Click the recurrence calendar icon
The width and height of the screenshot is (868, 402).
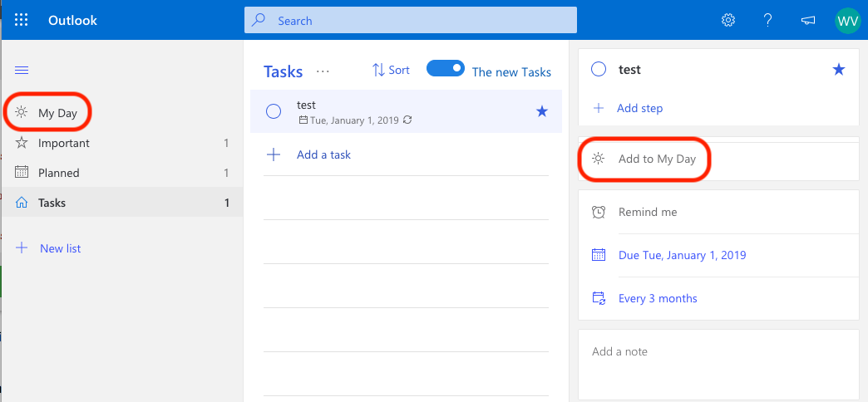pyautogui.click(x=599, y=298)
